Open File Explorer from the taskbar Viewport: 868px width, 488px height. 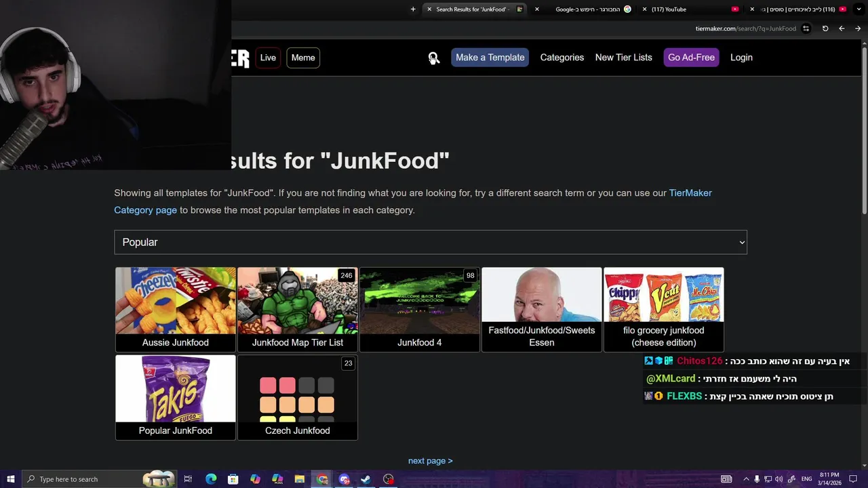300,479
